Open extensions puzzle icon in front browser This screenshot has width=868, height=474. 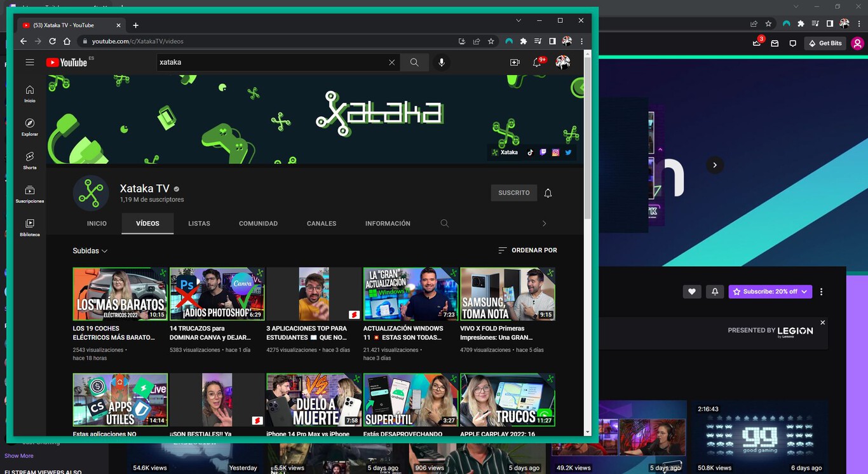(524, 41)
